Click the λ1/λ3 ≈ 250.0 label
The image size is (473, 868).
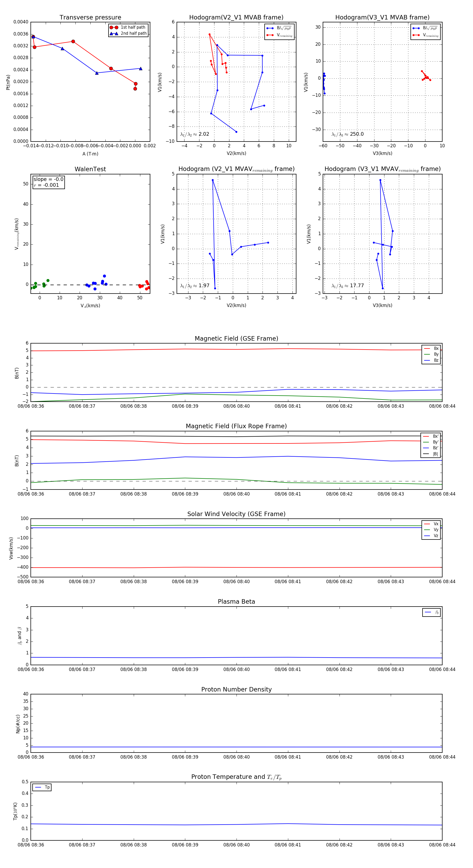(x=347, y=134)
